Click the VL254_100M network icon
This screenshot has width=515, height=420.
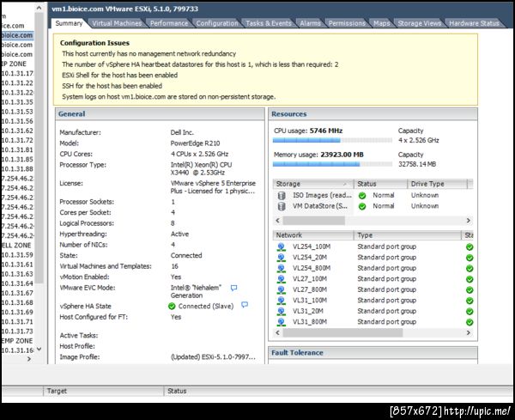[282, 247]
